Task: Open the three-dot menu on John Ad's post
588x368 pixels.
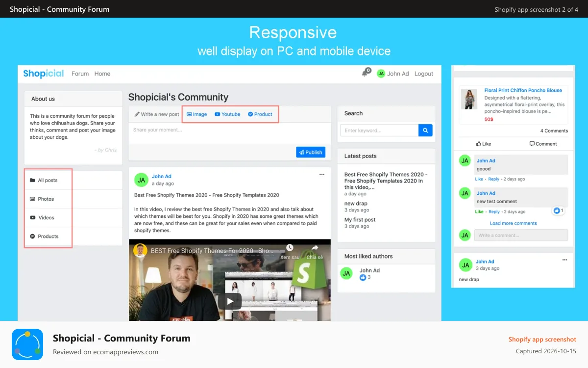Action: click(322, 175)
